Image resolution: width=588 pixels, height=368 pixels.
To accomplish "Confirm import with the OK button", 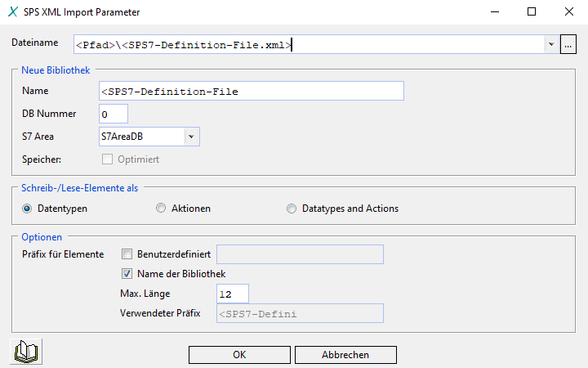I will (x=239, y=355).
